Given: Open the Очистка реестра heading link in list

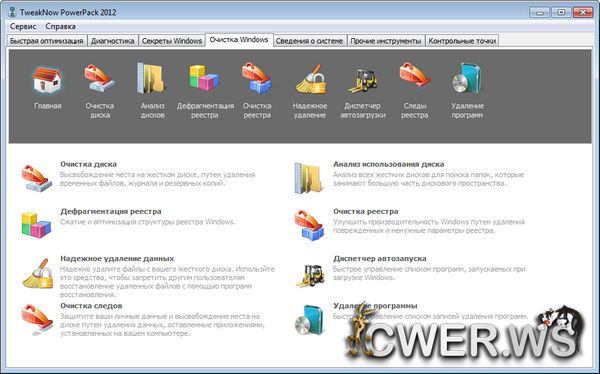Looking at the screenshot, I should [365, 211].
